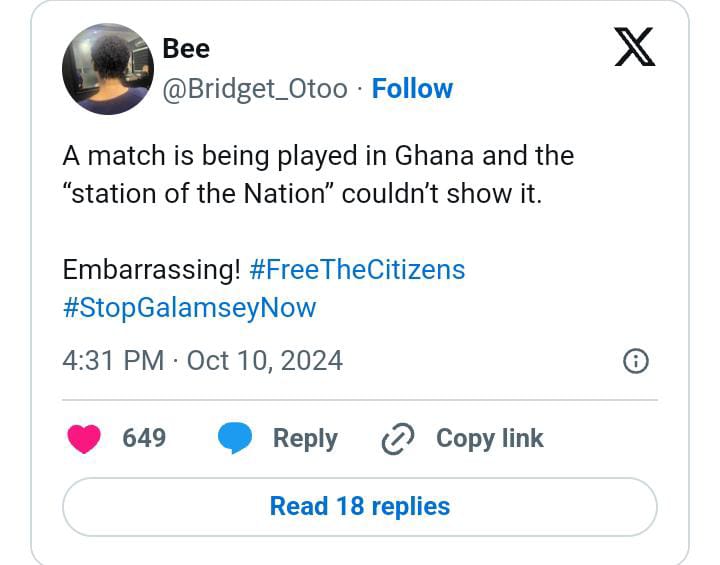This screenshot has width=720, height=565.
Task: Click the Reply text label
Action: pyautogui.click(x=305, y=438)
